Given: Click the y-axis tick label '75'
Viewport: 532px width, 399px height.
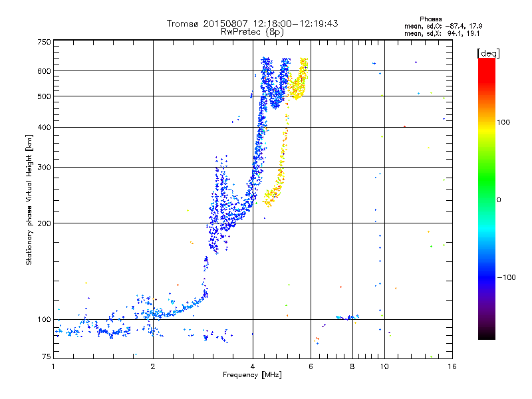Looking at the screenshot, I should [x=46, y=356].
